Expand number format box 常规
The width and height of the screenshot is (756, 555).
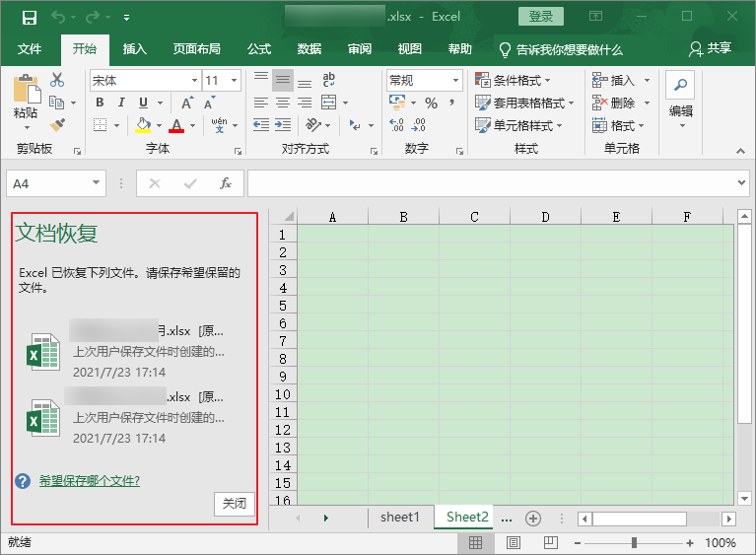[x=455, y=80]
